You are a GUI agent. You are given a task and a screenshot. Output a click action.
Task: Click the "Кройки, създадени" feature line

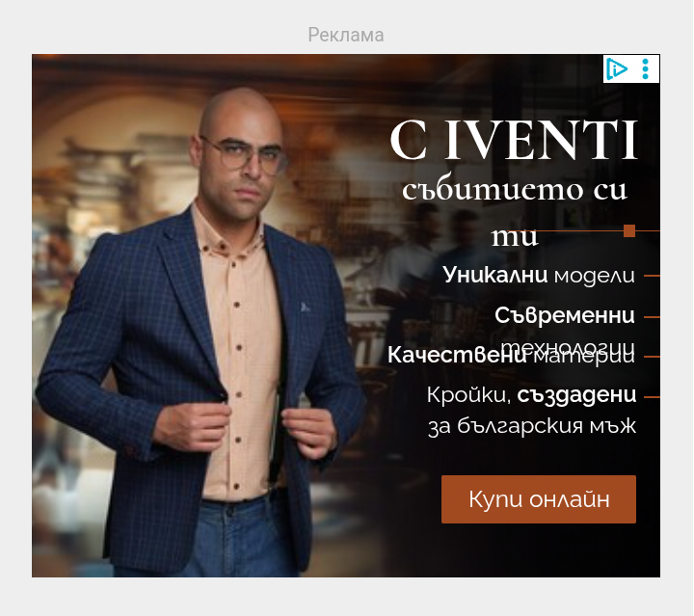point(531,394)
